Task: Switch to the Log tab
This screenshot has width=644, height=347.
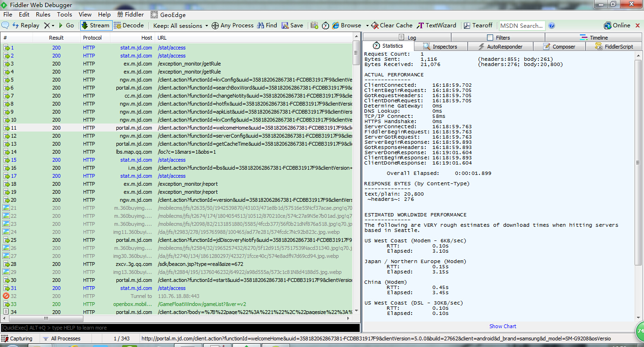Action: 407,37
